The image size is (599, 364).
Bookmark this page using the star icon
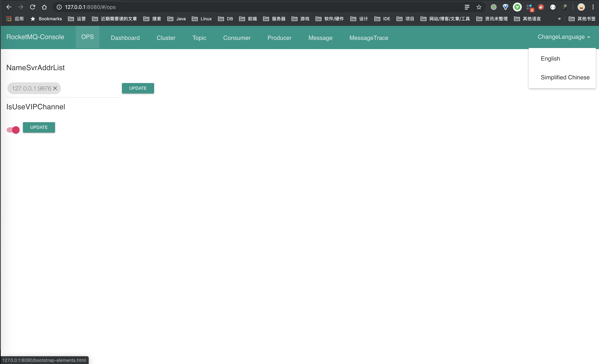pos(479,7)
